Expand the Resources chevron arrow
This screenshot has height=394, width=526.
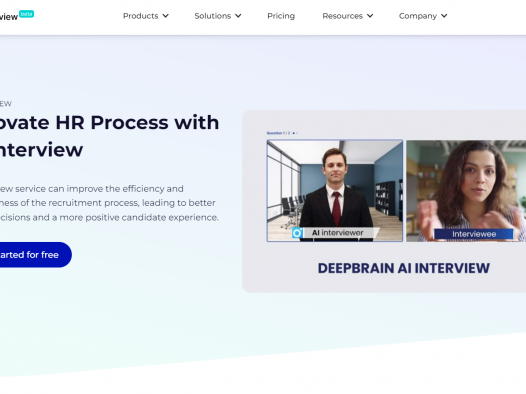click(x=370, y=16)
